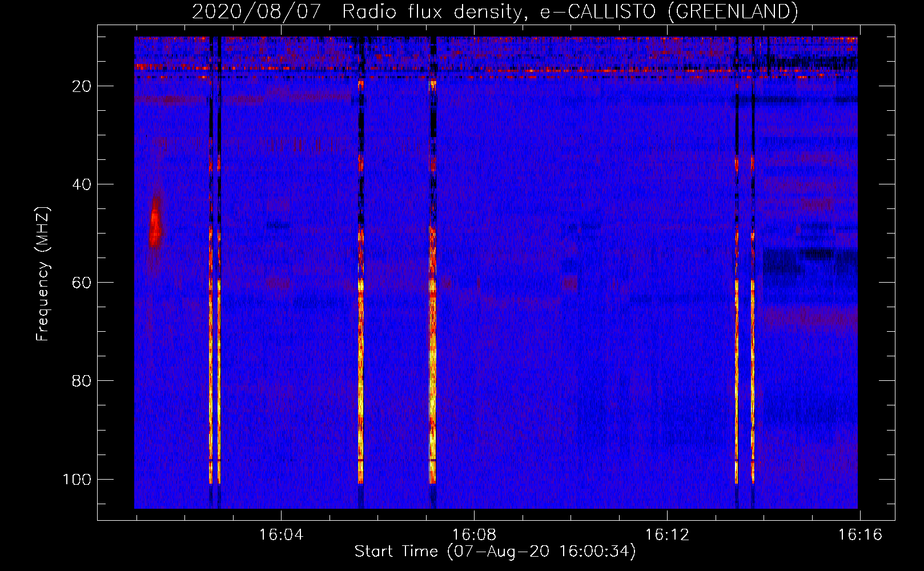Click the y-axis tick label '80'
The height and width of the screenshot is (571, 924).
82,381
